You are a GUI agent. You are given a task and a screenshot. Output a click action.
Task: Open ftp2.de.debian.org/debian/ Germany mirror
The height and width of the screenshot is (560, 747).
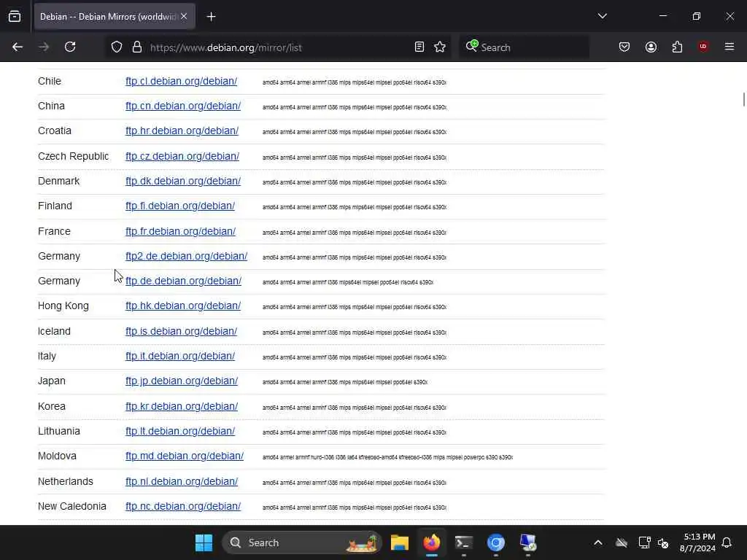(x=186, y=256)
